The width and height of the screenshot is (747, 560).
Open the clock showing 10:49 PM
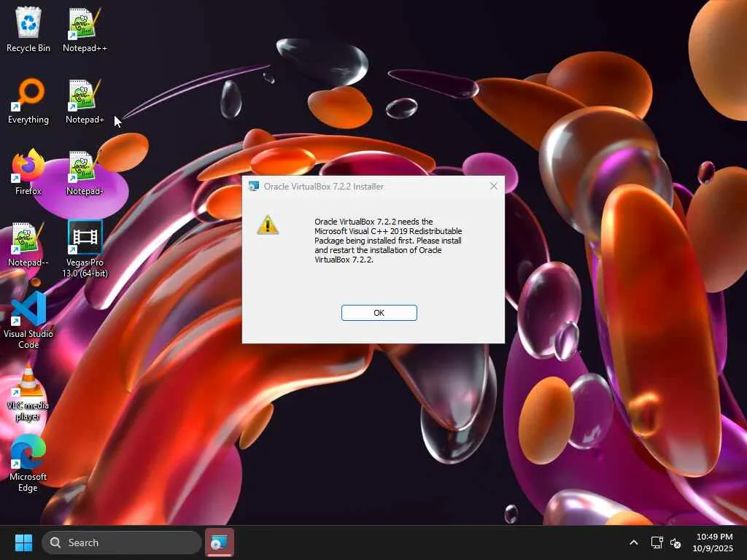pos(713,542)
